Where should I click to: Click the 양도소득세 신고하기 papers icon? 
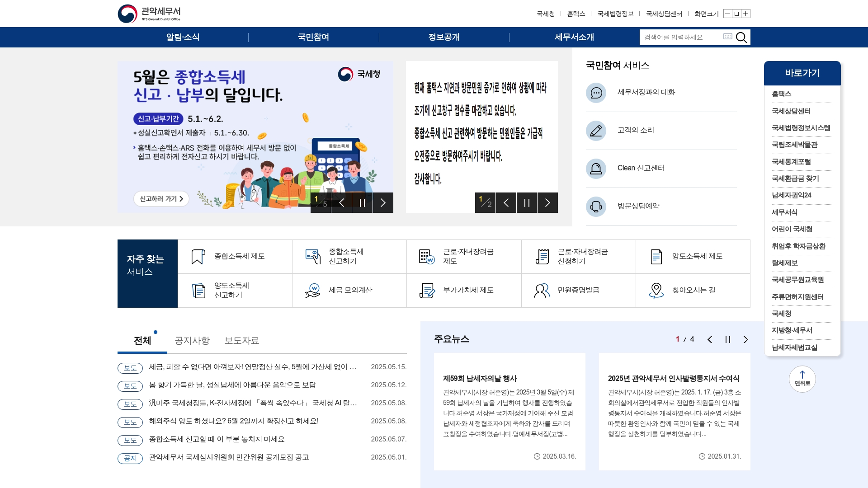(x=198, y=291)
